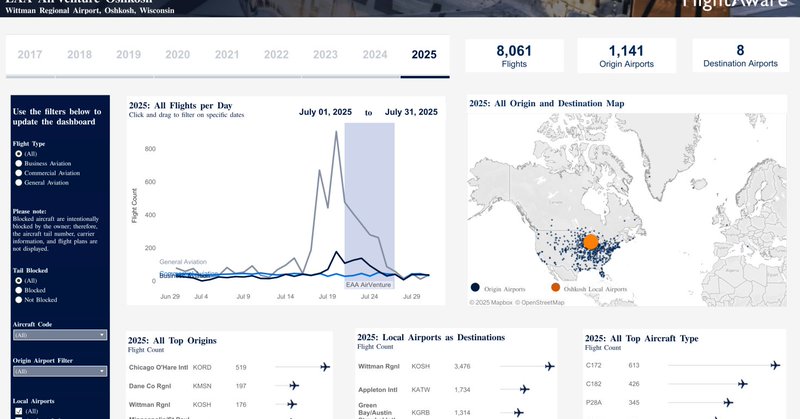This screenshot has height=419, width=800.
Task: Click the shaded EAA AirVenture date band
Action: click(369, 206)
